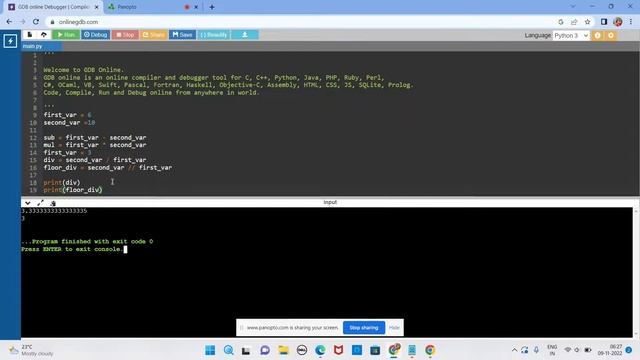Click the Stop button in toolbar
This screenshot has width=640, height=360.
click(125, 35)
